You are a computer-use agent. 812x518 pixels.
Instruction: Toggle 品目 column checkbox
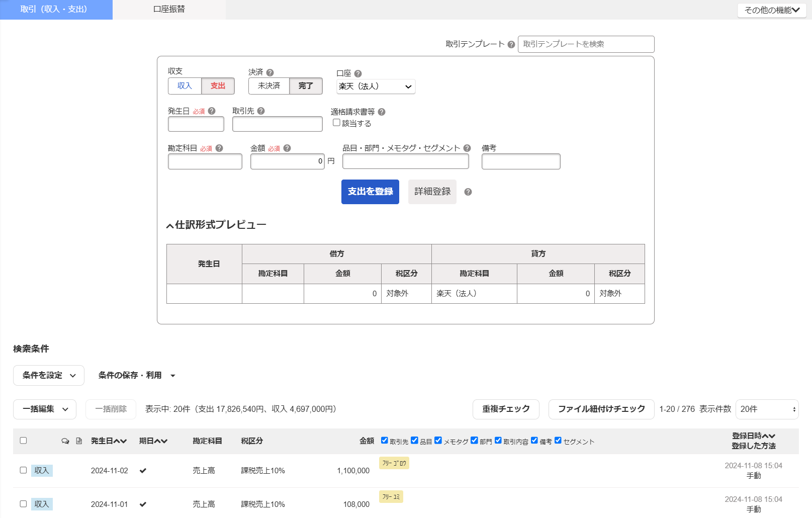(414, 441)
